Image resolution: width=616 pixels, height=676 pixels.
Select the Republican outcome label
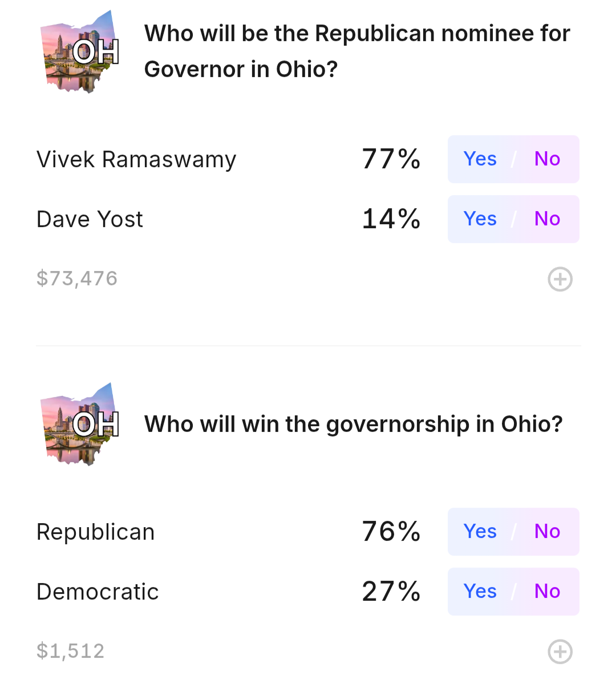click(95, 532)
